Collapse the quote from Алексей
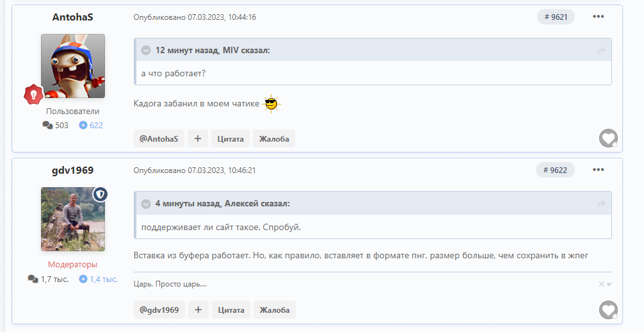The image size is (644, 332). [x=146, y=204]
